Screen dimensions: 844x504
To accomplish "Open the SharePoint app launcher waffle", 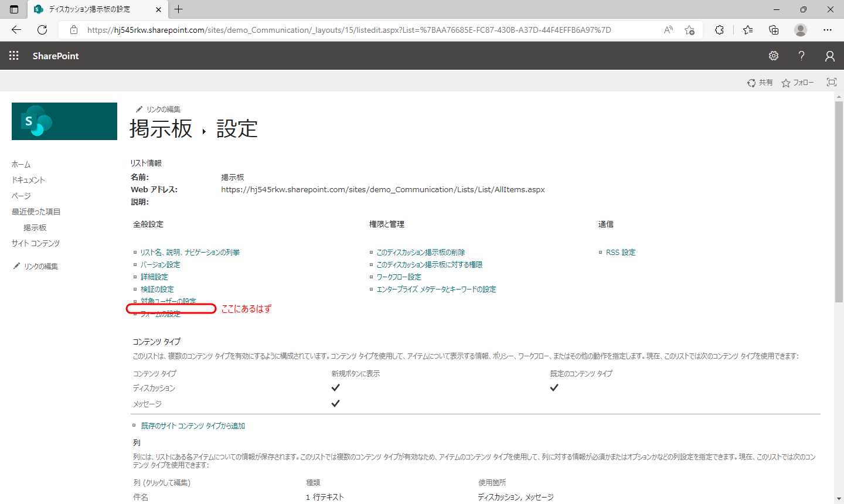I will (14, 56).
